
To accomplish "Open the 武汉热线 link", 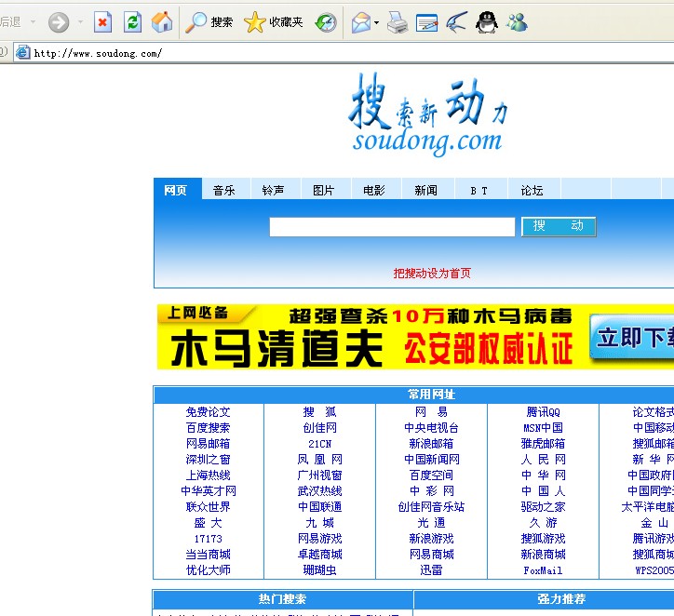I will pyautogui.click(x=320, y=491).
